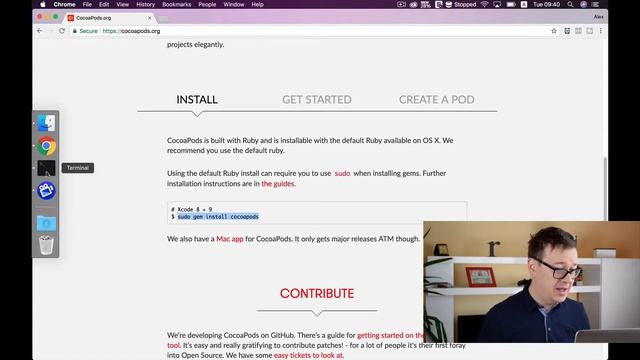Click the CocoaPods.org tab favicon
Viewport: 640px width, 360px height.
pyautogui.click(x=71, y=18)
